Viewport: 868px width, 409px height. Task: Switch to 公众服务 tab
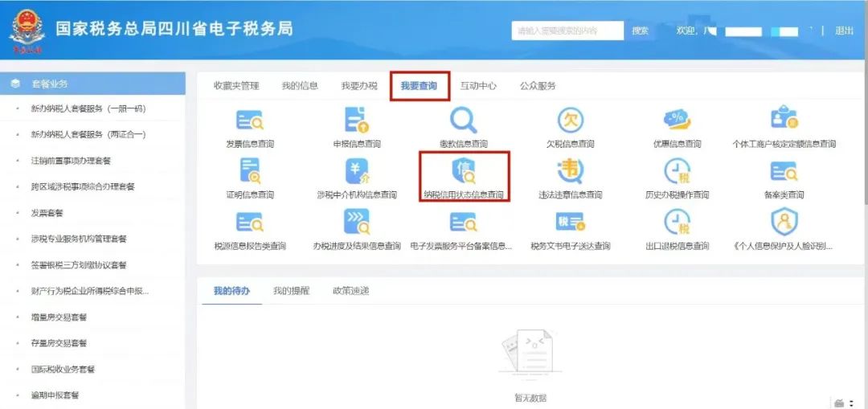538,86
